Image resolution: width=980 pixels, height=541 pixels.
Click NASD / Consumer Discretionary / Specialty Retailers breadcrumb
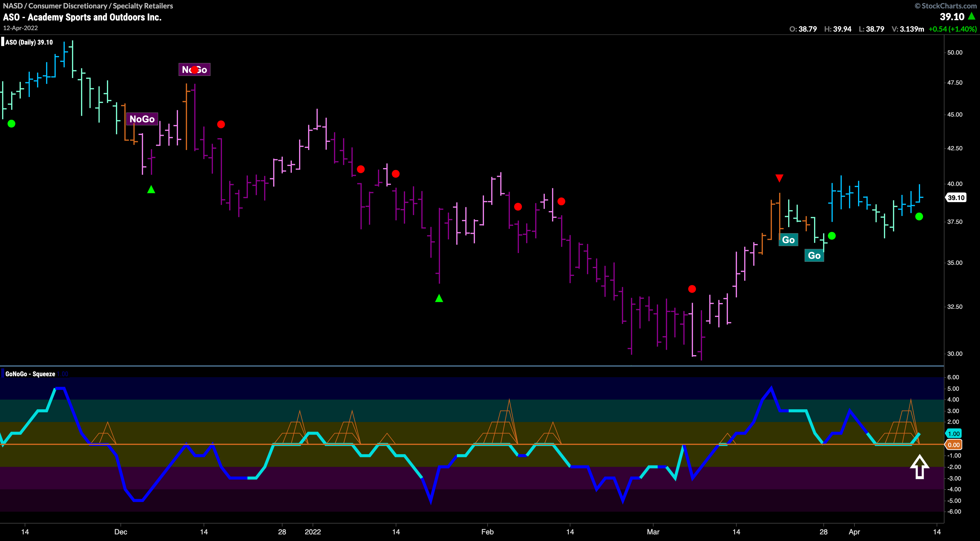click(x=88, y=6)
